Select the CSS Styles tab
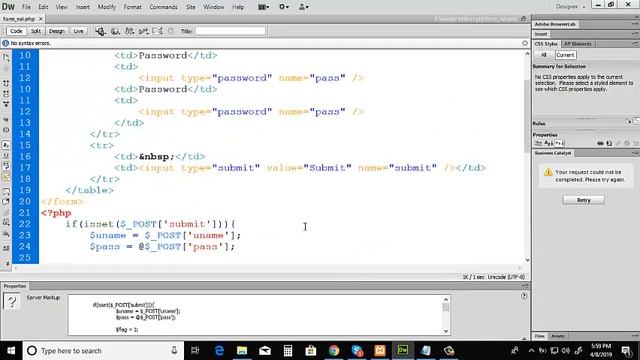Viewport: 640px width, 360px height. point(546,44)
